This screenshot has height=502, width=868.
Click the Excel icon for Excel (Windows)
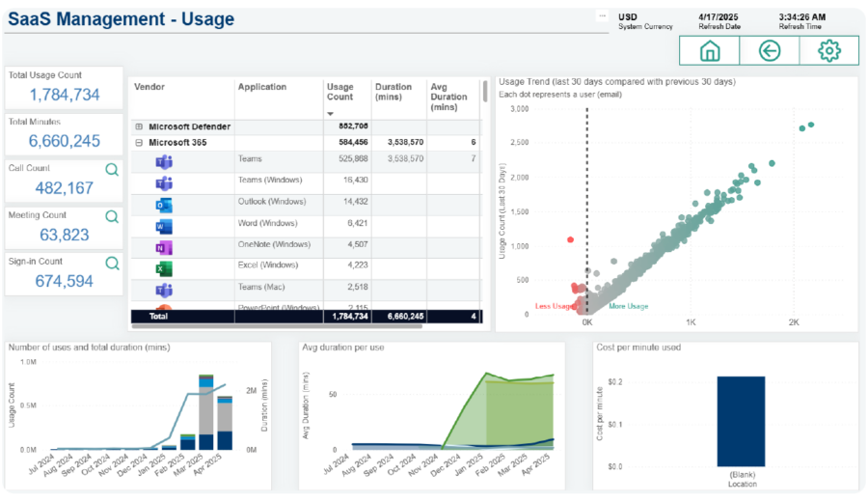164,268
